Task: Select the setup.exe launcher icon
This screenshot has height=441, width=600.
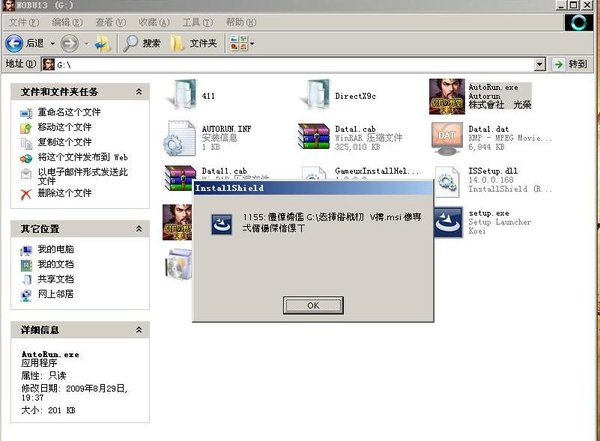Action: pos(448,222)
